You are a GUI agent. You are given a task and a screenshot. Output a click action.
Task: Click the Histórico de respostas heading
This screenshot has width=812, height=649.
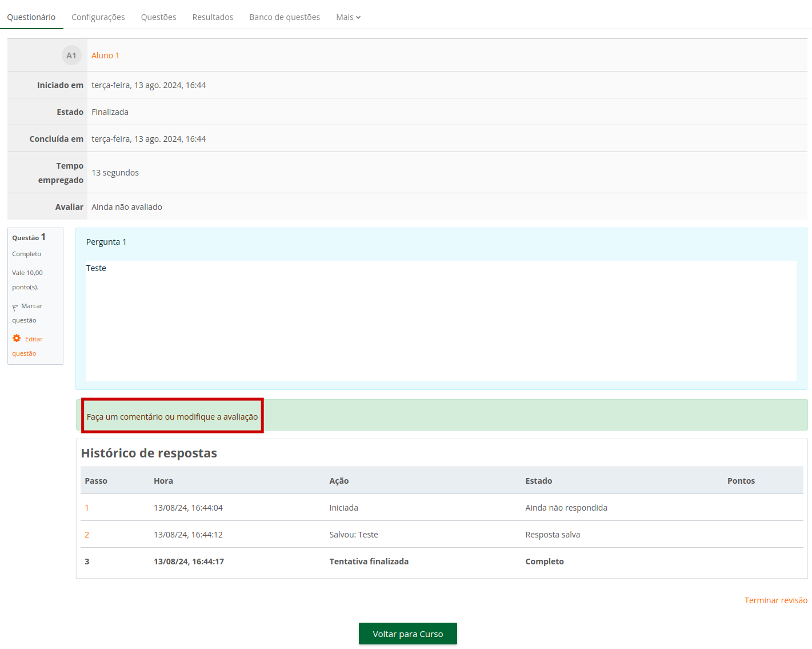click(x=149, y=453)
